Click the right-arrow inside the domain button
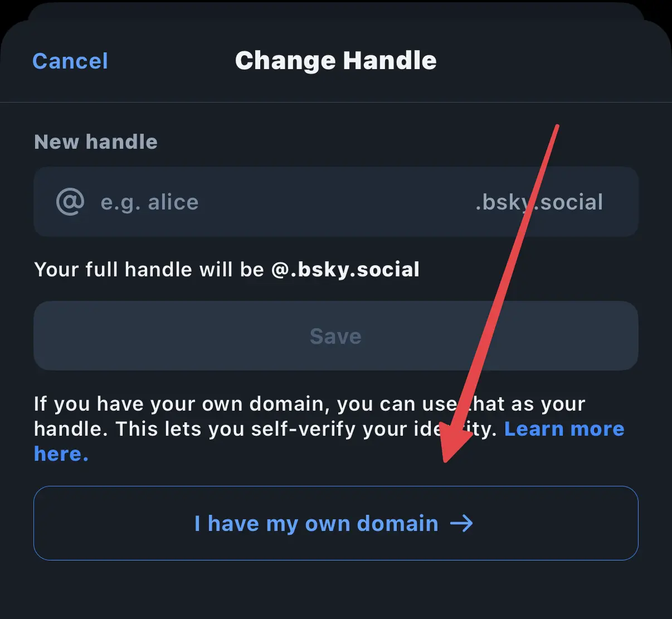 point(462,524)
